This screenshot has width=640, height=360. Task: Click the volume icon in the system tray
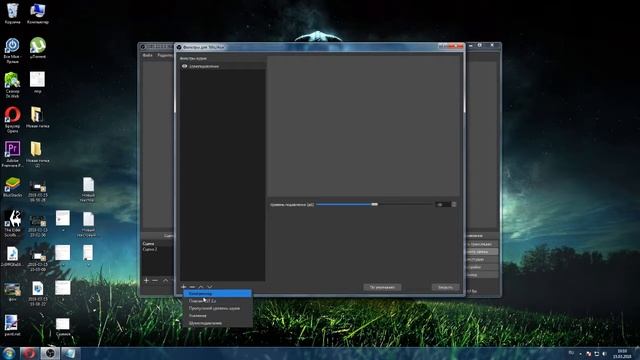tap(604, 353)
